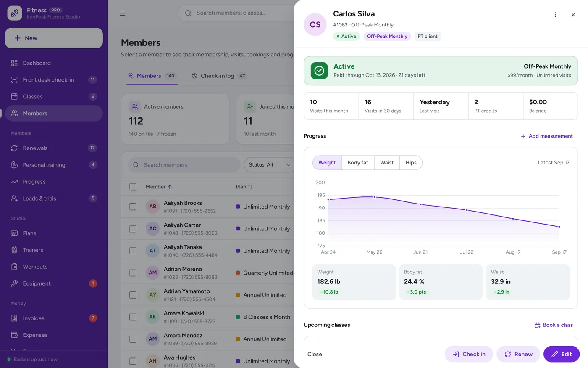
Task: Select the Amara Kowalski row checkbox
Action: tap(133, 317)
